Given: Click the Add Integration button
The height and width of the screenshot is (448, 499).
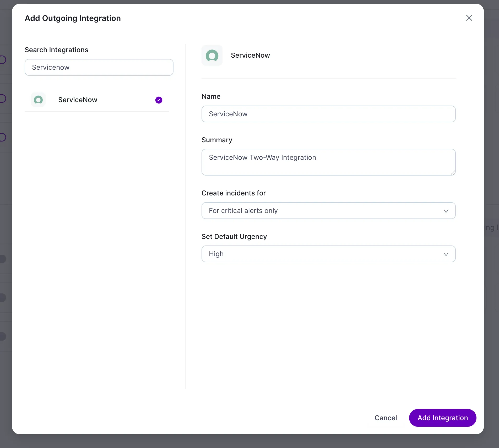Looking at the screenshot, I should 443,418.
